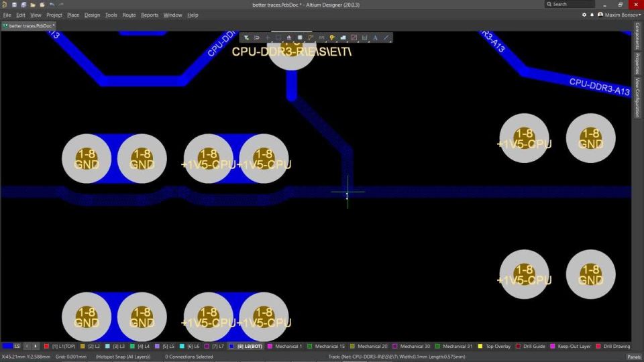Open the File menu
This screenshot has height=362, width=644.
click(x=7, y=15)
